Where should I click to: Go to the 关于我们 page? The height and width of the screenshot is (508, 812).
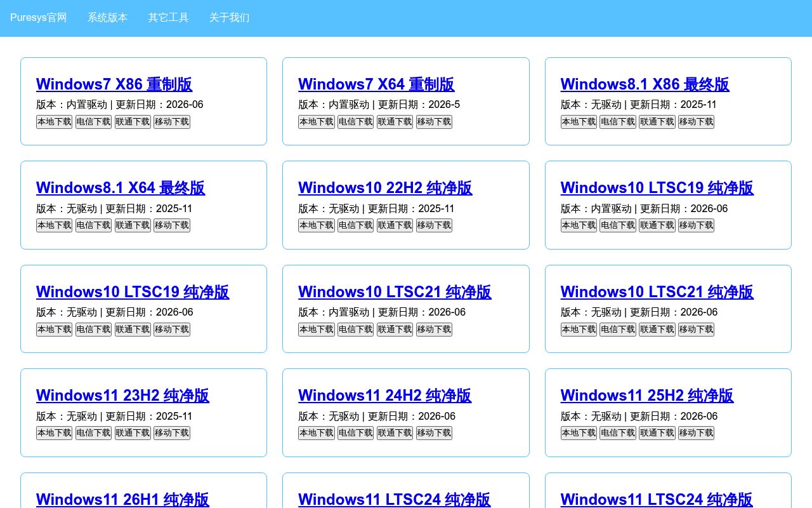pyautogui.click(x=230, y=18)
